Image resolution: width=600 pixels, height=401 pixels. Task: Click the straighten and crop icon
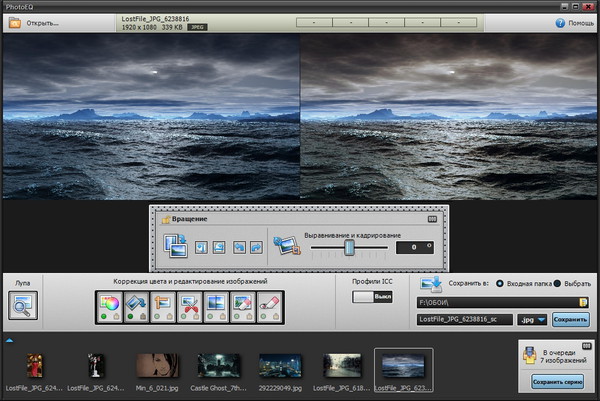click(287, 245)
